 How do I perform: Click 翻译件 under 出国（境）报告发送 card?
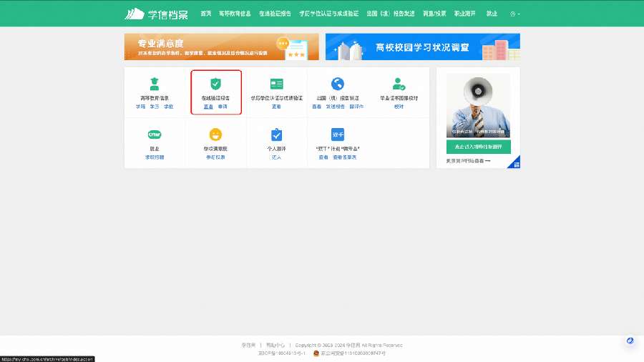(356, 107)
